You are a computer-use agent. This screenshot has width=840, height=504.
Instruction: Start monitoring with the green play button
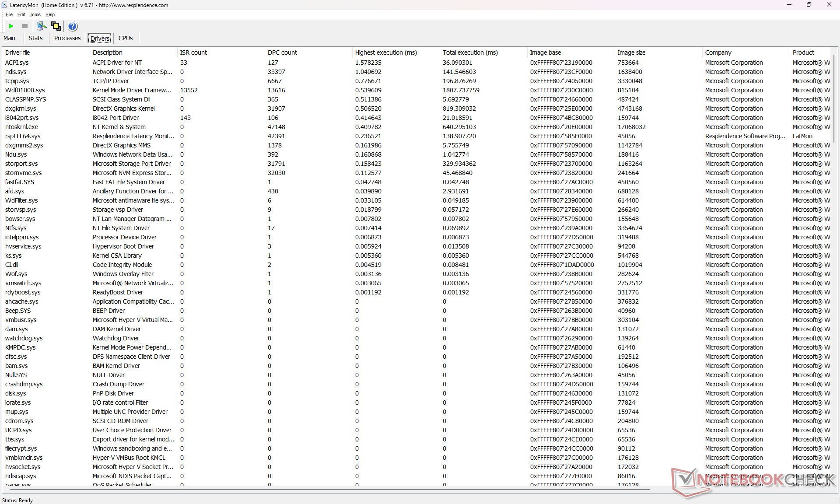pyautogui.click(x=11, y=26)
